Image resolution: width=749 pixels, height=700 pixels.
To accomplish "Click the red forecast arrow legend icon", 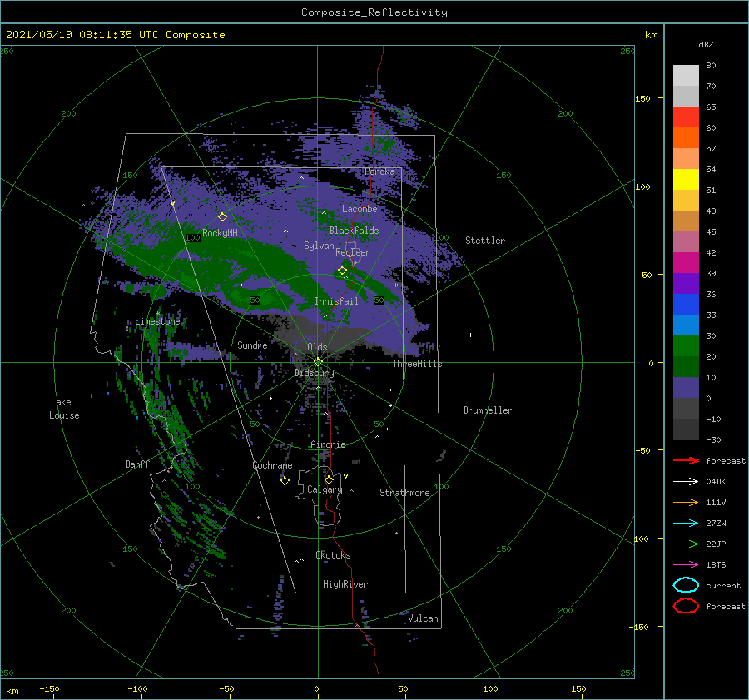I will [x=686, y=460].
